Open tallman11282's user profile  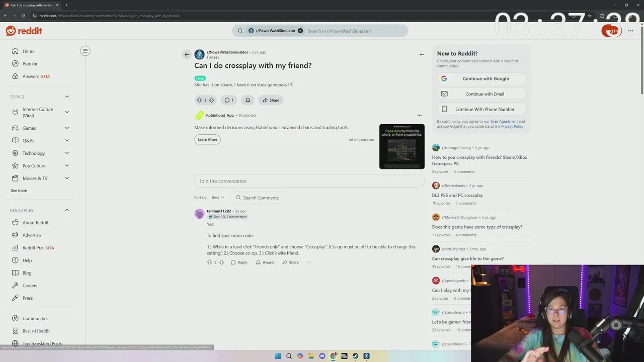click(219, 211)
